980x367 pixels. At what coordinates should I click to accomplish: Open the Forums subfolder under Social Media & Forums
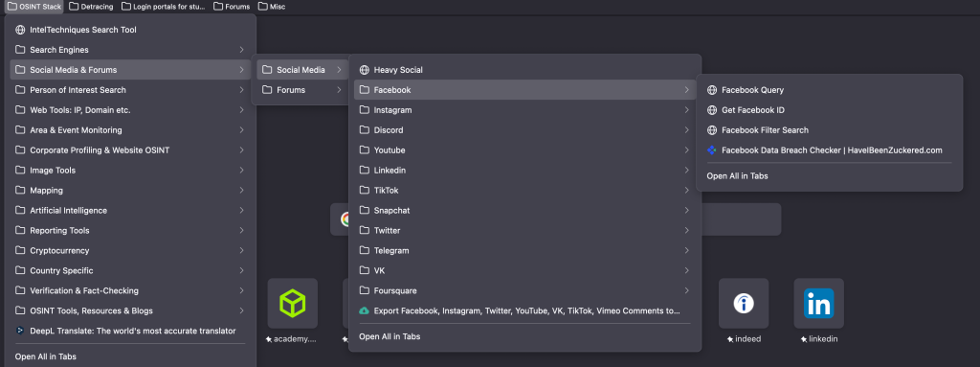(302, 89)
